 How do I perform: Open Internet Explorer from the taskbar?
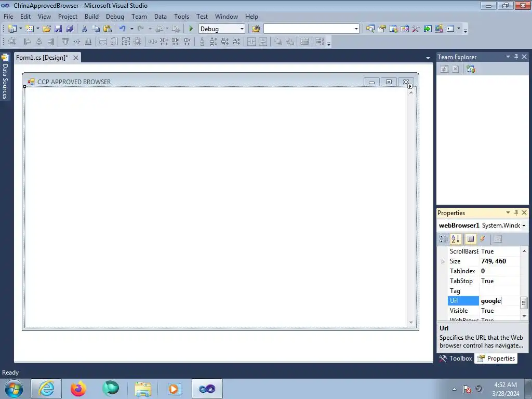click(46, 389)
